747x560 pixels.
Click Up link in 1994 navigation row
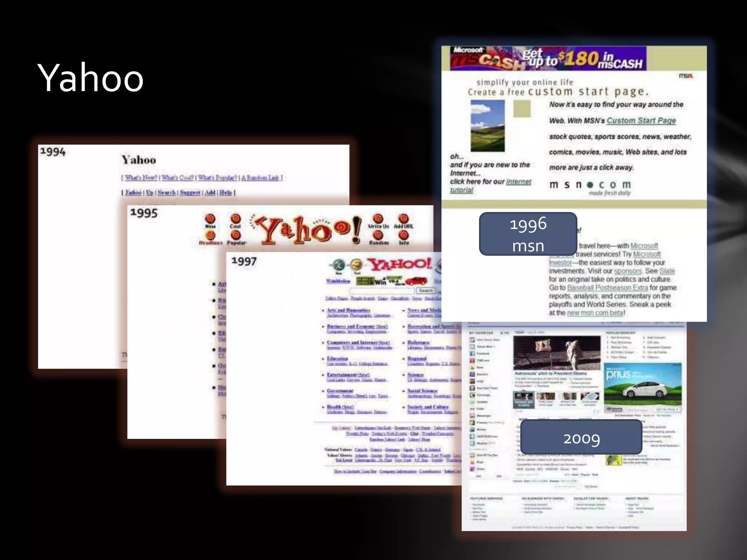pos(150,192)
